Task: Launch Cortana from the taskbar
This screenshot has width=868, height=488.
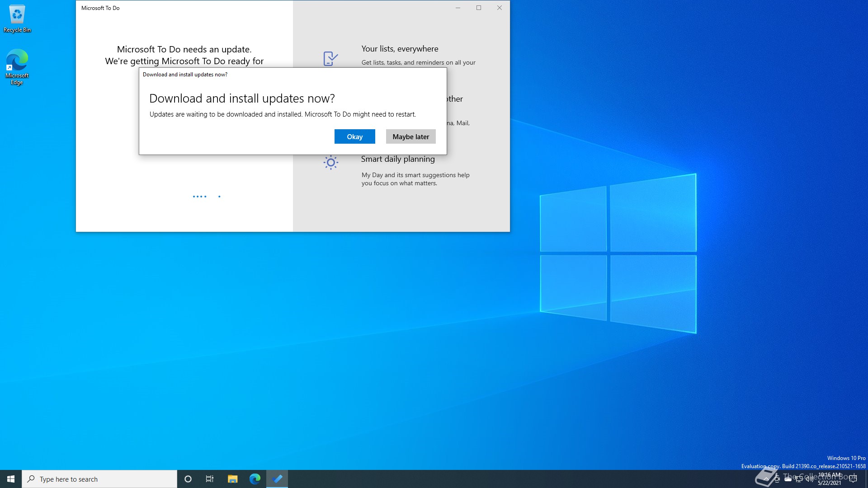Action: 188,479
